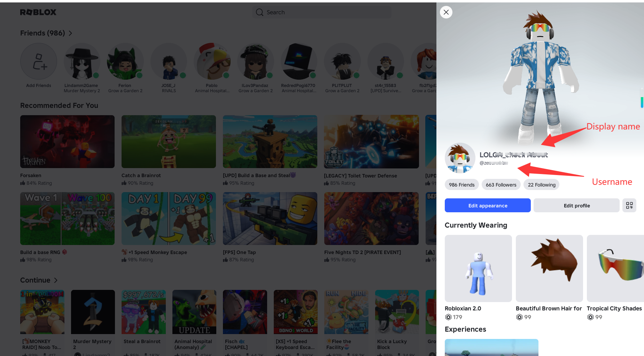Open Build a Base and Steal thumbnail
The width and height of the screenshot is (644, 356).
click(x=270, y=142)
